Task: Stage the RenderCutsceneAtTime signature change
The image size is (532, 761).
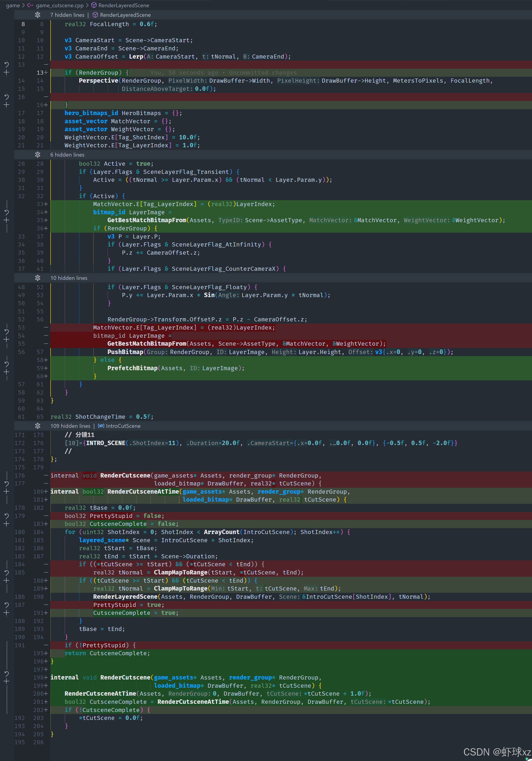Action: [6, 492]
